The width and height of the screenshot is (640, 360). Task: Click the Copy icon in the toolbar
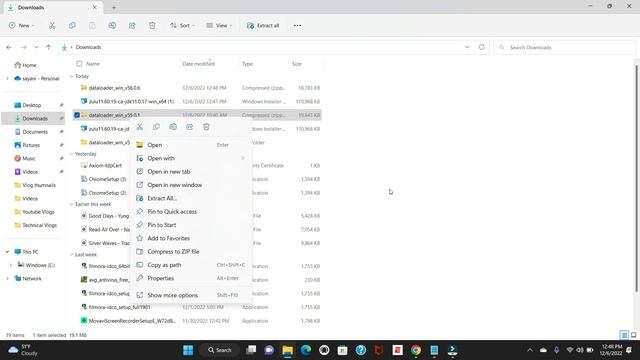pos(72,25)
